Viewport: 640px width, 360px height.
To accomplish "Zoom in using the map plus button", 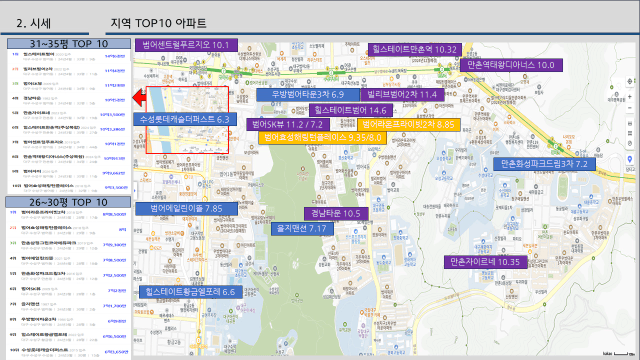I will click(x=630, y=97).
